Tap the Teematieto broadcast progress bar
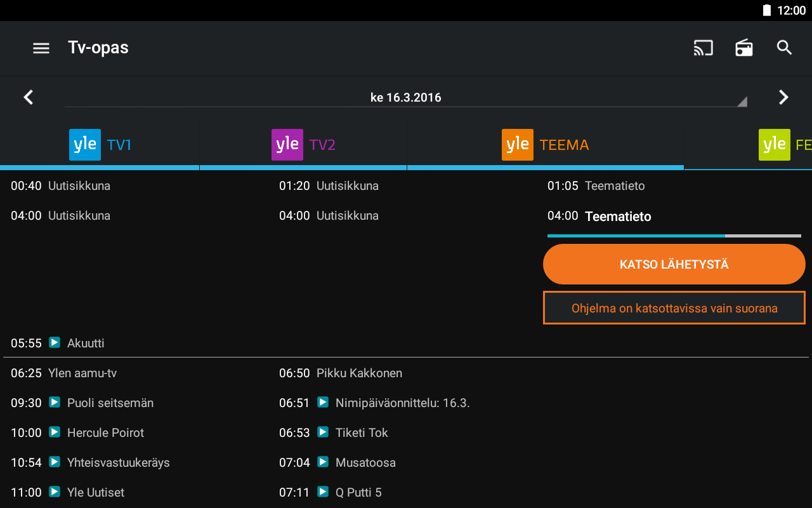 tap(674, 236)
